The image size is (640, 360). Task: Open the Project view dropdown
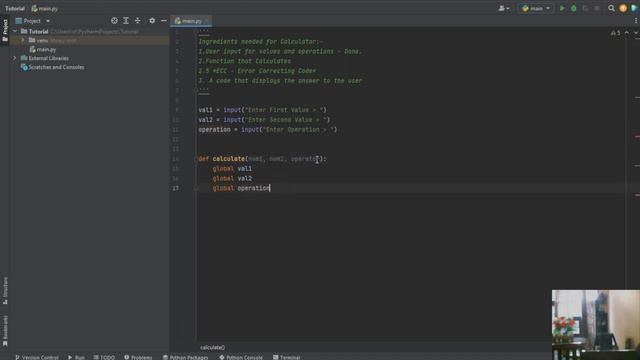tap(33, 20)
